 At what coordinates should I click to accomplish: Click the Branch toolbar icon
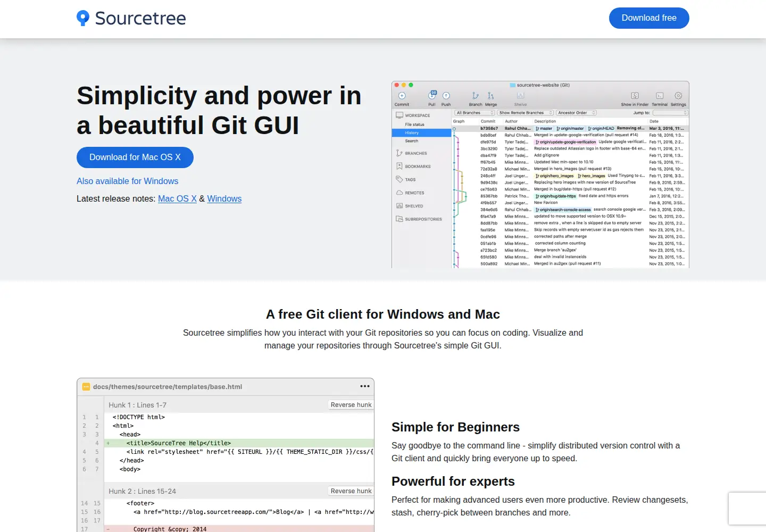[475, 96]
